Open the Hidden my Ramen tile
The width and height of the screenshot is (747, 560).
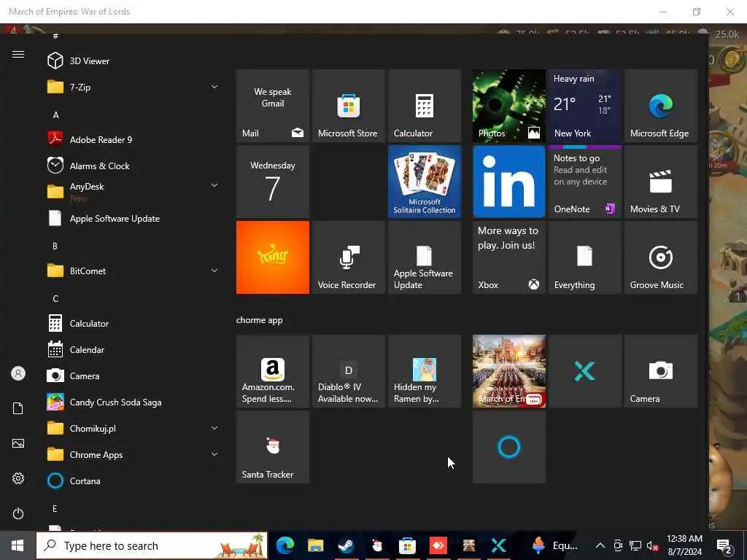pos(425,371)
